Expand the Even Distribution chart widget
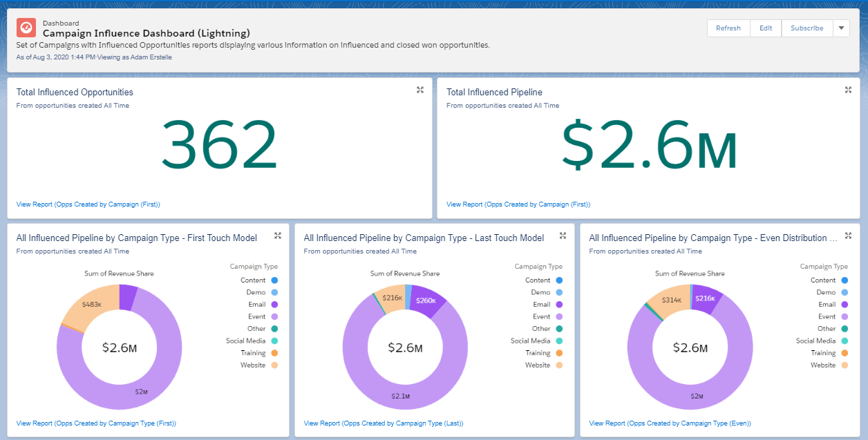 (x=849, y=236)
